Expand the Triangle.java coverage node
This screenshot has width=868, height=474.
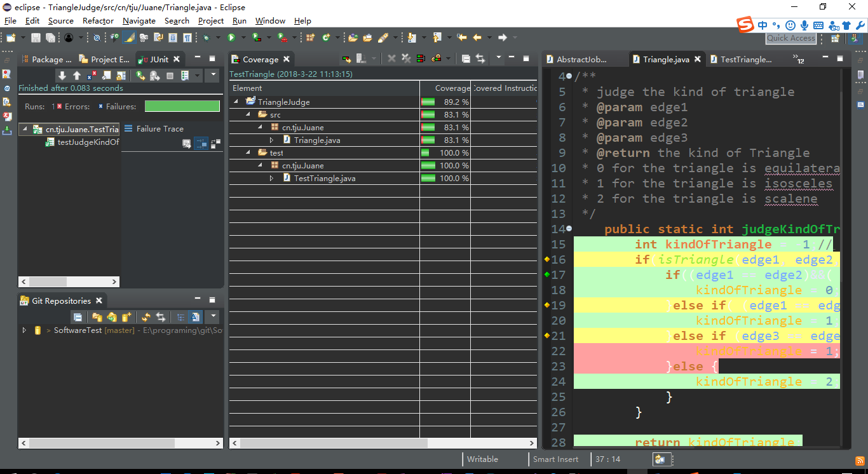271,140
